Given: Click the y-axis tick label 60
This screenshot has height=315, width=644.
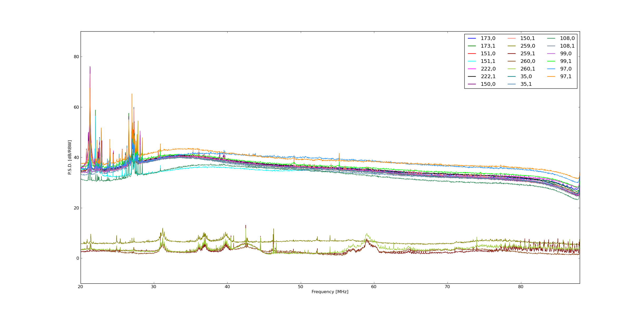Looking at the screenshot, I should [x=76, y=107].
